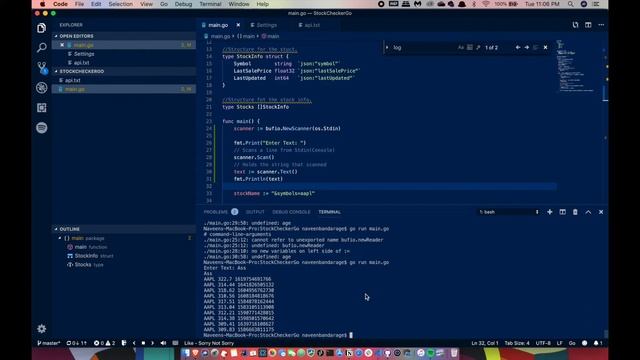This screenshot has width=640, height=360.
Task: Skip to next Spotify track in status bar
Action: tap(152, 343)
